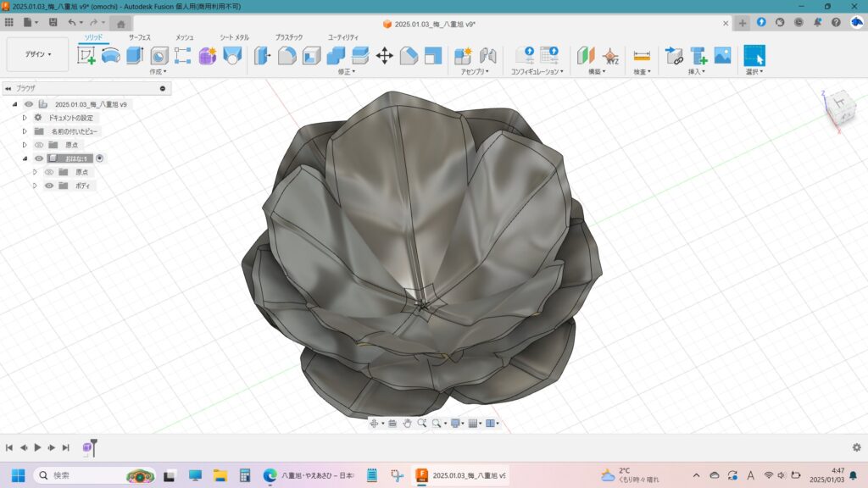The height and width of the screenshot is (488, 868).
Task: Select the Measure ruler tool
Action: point(642,56)
